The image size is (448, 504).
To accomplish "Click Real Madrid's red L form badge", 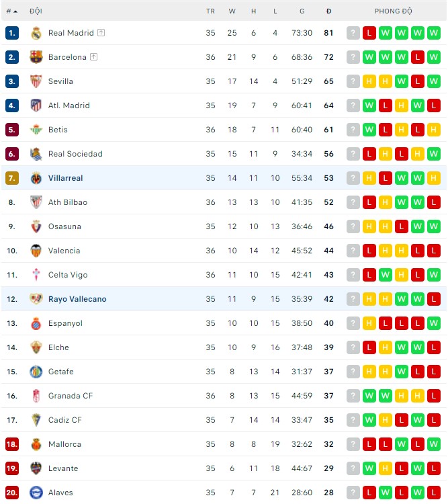I will pos(369,33).
